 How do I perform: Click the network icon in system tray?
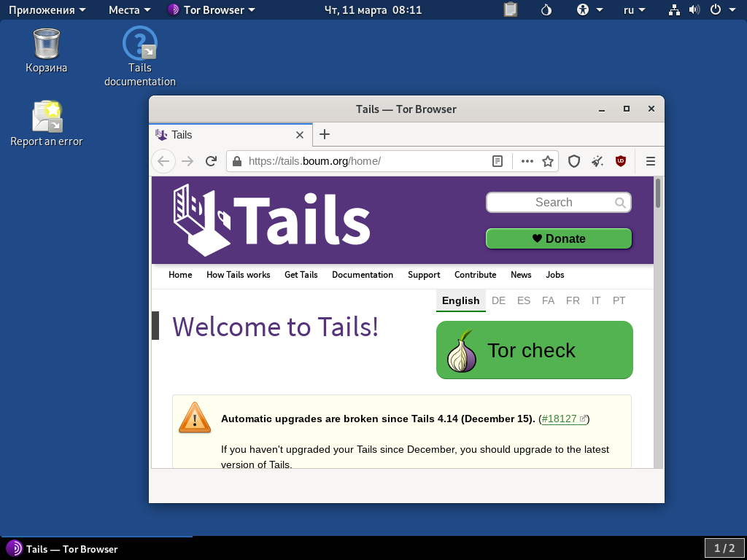pos(673,9)
